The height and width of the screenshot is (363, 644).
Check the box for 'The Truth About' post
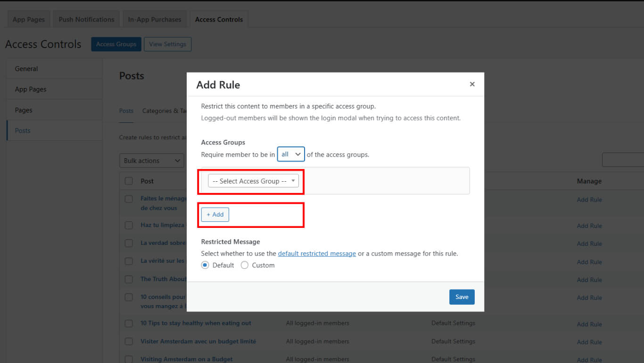[129, 279]
